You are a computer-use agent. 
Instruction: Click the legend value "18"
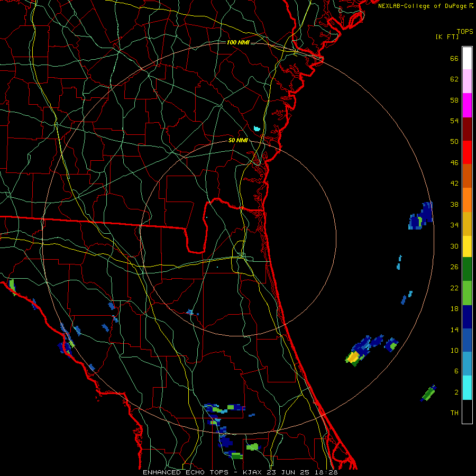[x=454, y=309]
